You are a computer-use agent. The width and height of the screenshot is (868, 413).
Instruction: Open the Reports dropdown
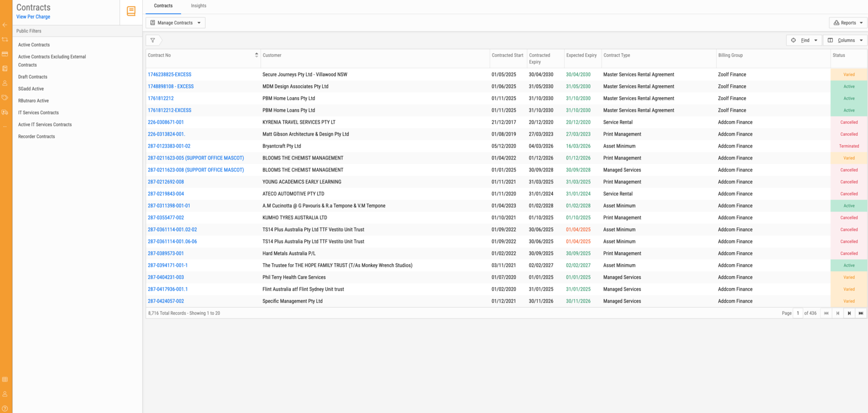tap(848, 23)
